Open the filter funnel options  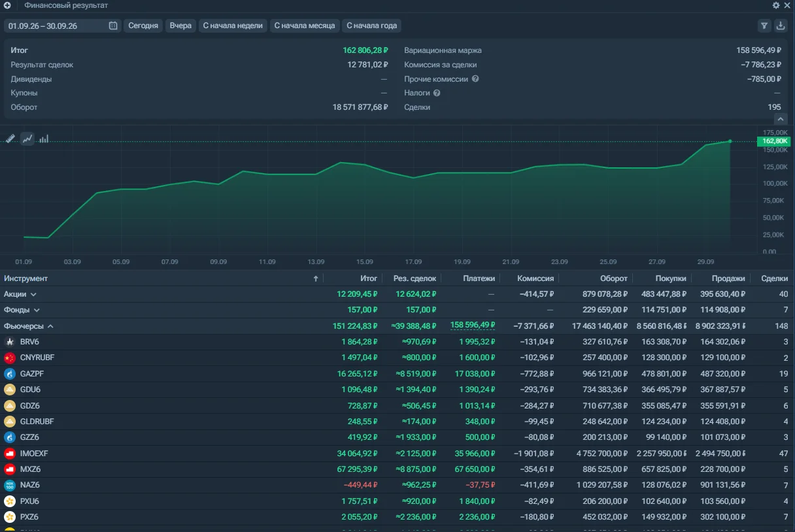point(764,25)
